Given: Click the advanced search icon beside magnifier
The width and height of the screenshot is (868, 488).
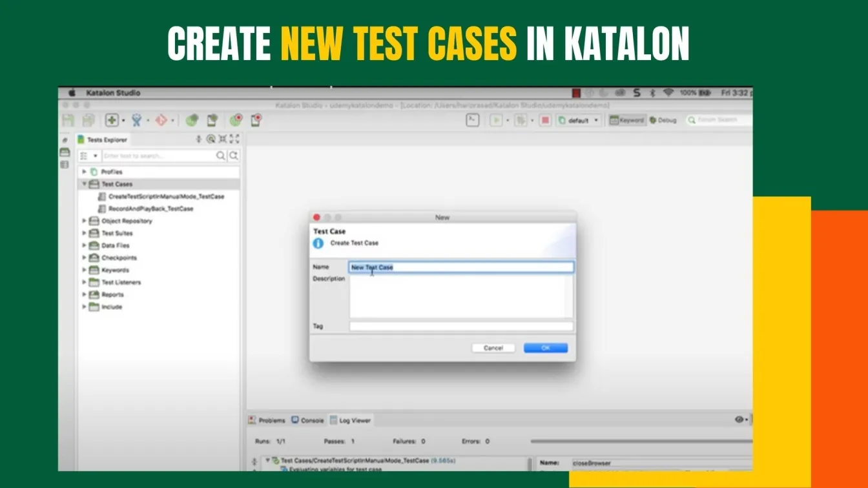Looking at the screenshot, I should click(x=234, y=156).
